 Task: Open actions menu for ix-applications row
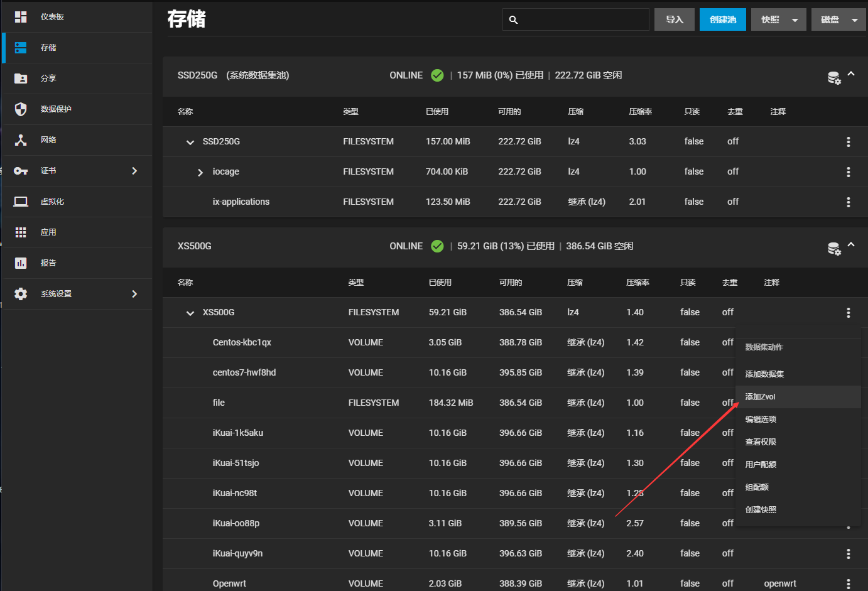click(x=848, y=202)
